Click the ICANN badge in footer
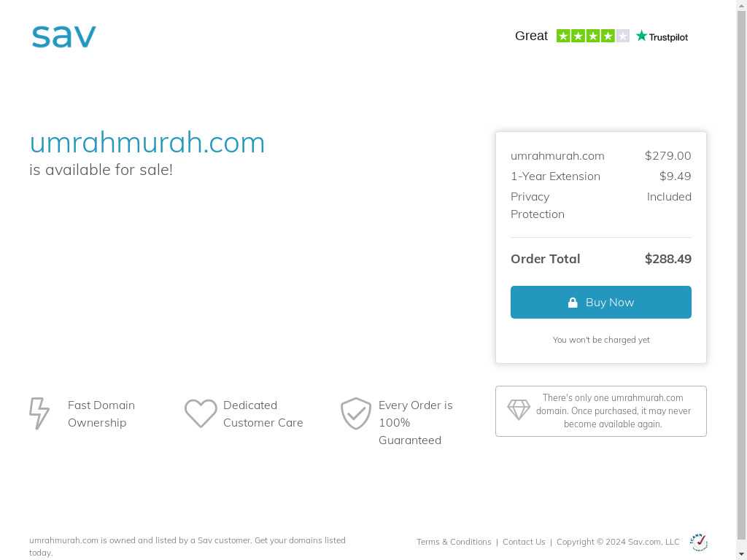 (698, 542)
